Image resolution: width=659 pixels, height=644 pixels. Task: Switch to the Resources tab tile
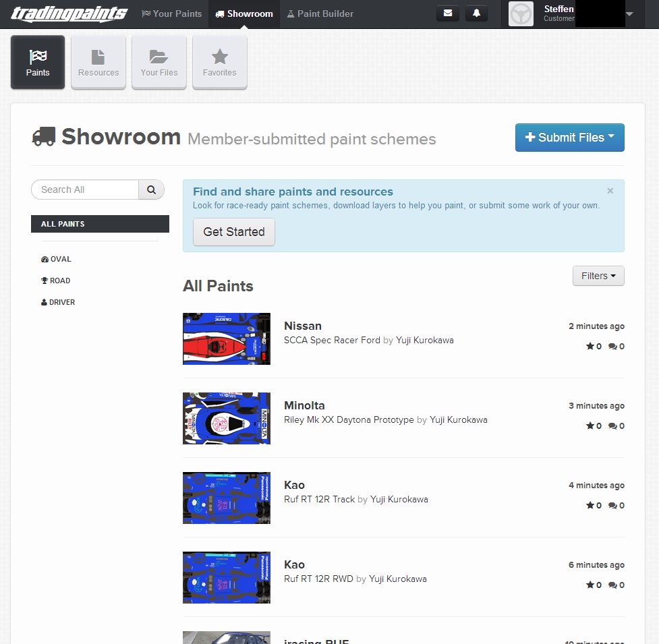pos(98,62)
